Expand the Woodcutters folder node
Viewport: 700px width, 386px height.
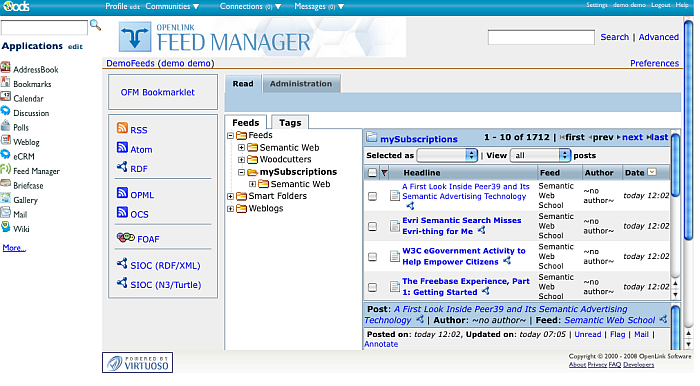pyautogui.click(x=241, y=159)
